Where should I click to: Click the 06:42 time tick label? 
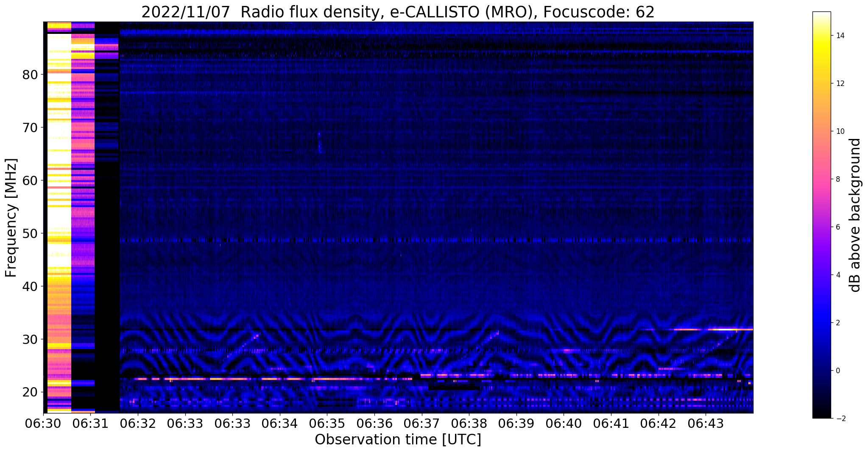point(658,424)
